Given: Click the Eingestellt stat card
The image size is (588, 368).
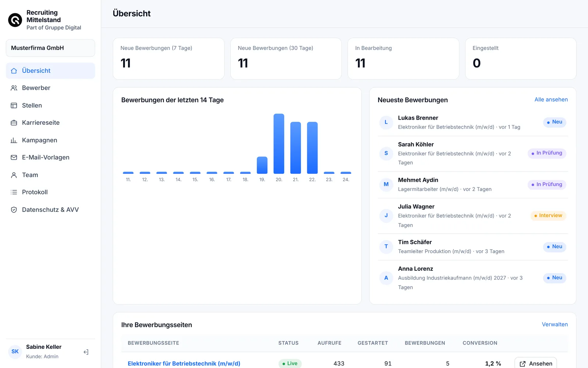Looking at the screenshot, I should [x=521, y=59].
